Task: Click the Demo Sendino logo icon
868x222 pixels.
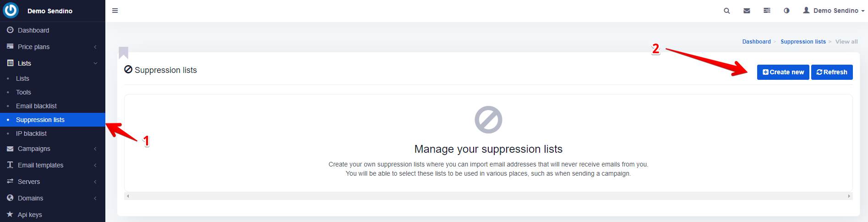Action: (11, 10)
